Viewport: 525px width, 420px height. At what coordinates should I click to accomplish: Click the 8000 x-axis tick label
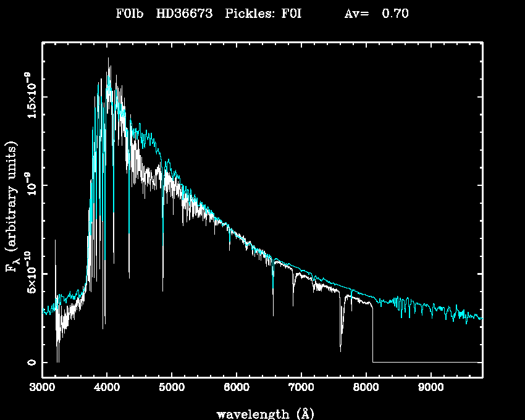[366, 388]
